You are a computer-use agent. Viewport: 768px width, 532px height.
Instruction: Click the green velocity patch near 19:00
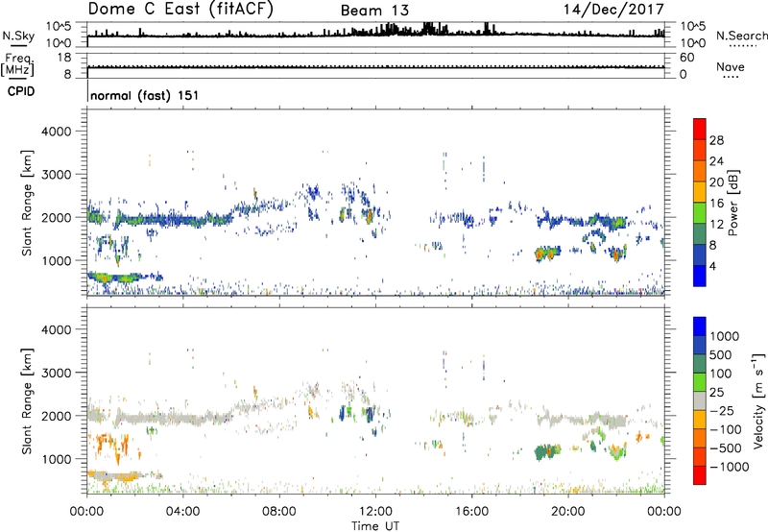click(x=547, y=451)
